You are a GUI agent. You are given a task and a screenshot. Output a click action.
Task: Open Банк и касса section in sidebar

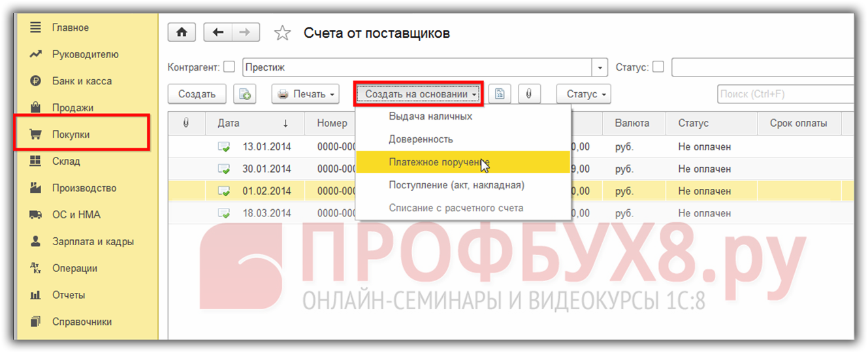[x=82, y=81]
